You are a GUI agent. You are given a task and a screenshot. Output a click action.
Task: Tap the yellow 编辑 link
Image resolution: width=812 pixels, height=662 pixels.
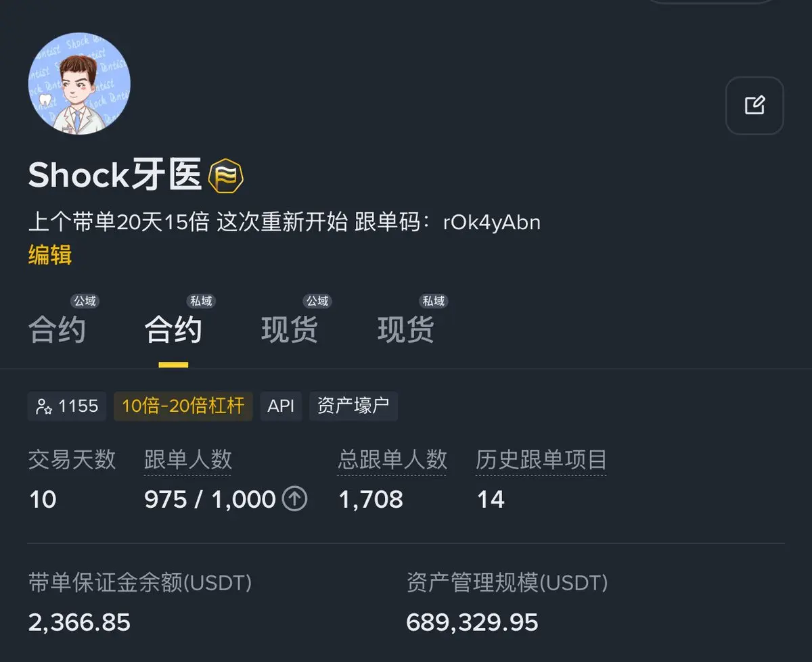pos(49,255)
